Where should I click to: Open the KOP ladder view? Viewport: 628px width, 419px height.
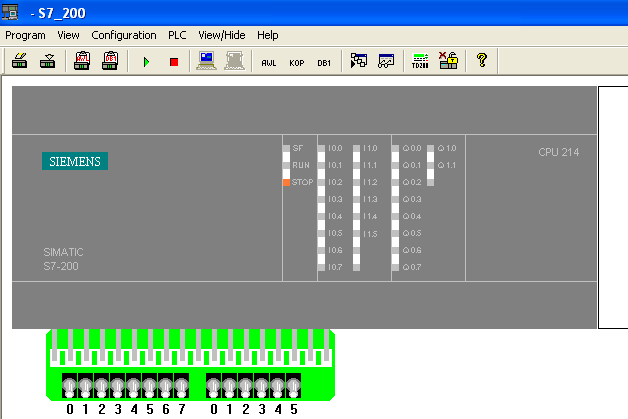click(x=297, y=63)
